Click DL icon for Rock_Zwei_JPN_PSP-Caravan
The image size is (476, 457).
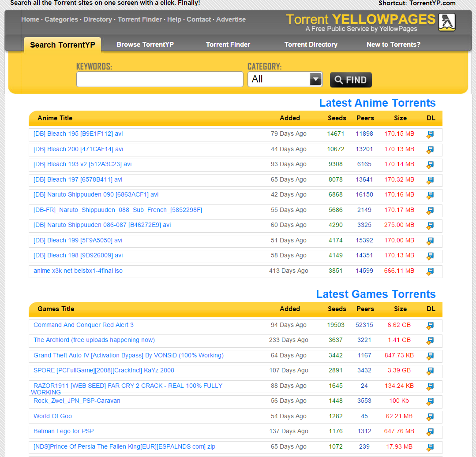430,401
